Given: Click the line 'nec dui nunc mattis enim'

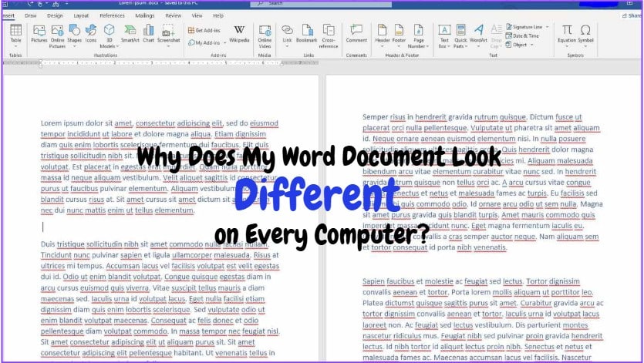Looking at the screenshot, I should pyautogui.click(x=117, y=210).
